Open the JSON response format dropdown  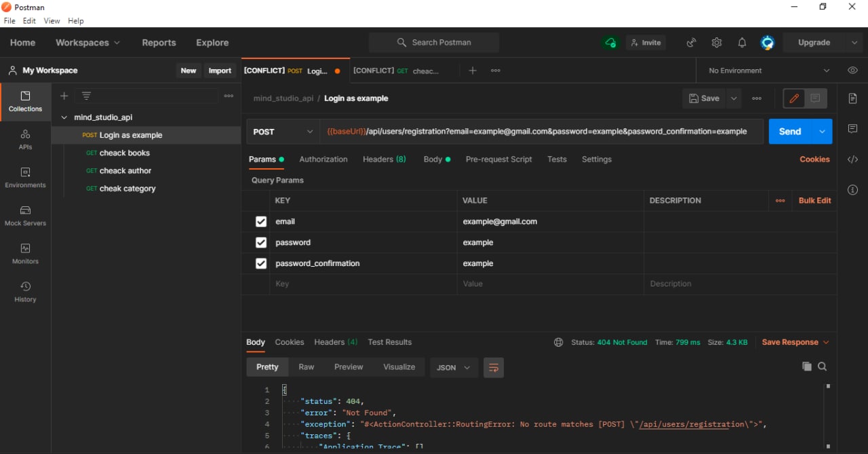pyautogui.click(x=454, y=367)
